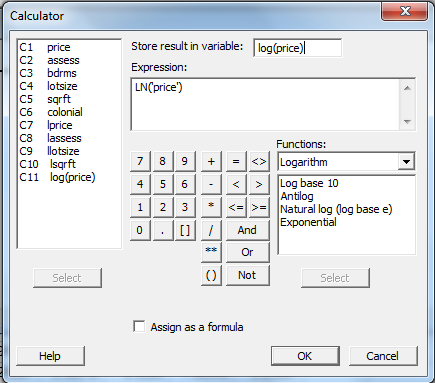Open the Functions category dropdown

(406, 162)
